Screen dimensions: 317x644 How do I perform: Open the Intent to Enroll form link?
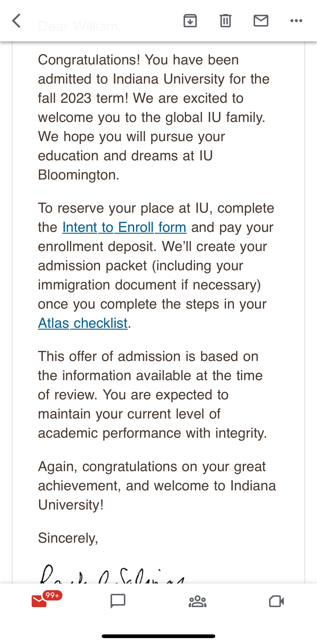124,227
